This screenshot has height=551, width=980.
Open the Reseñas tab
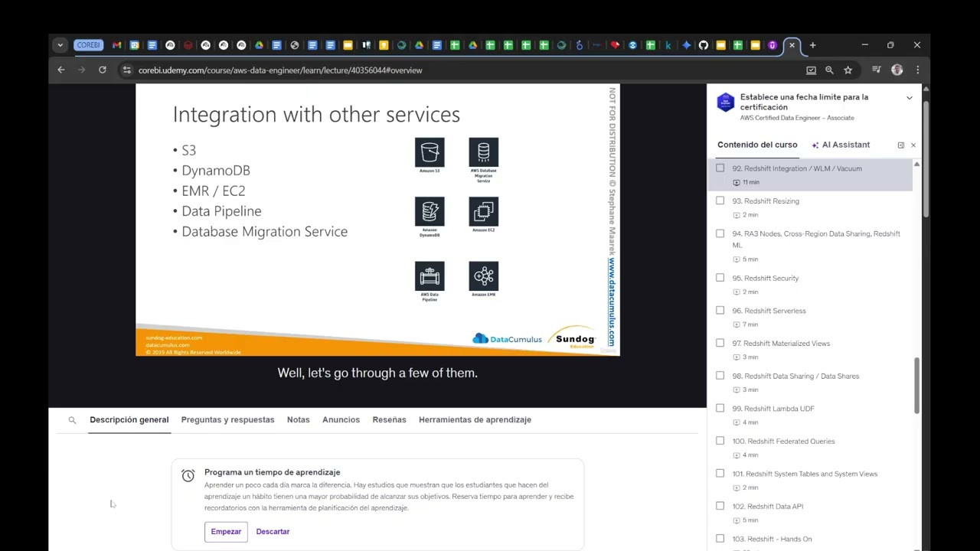coord(389,419)
